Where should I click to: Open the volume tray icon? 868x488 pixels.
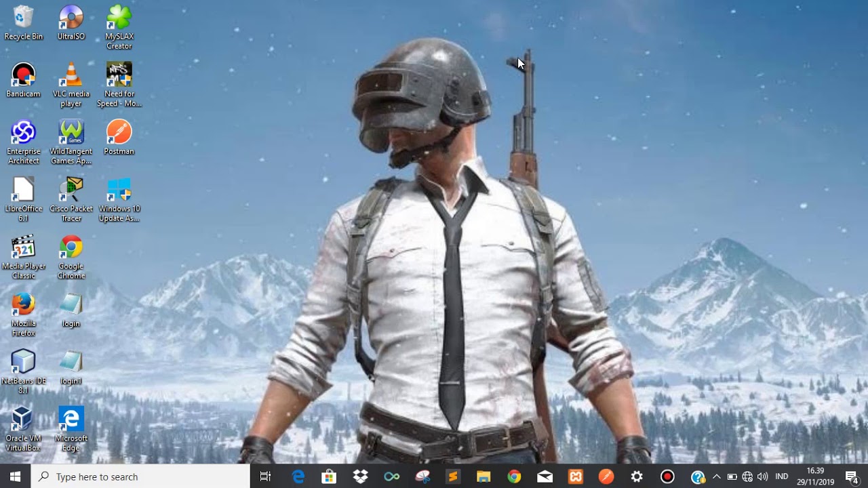[x=762, y=476]
